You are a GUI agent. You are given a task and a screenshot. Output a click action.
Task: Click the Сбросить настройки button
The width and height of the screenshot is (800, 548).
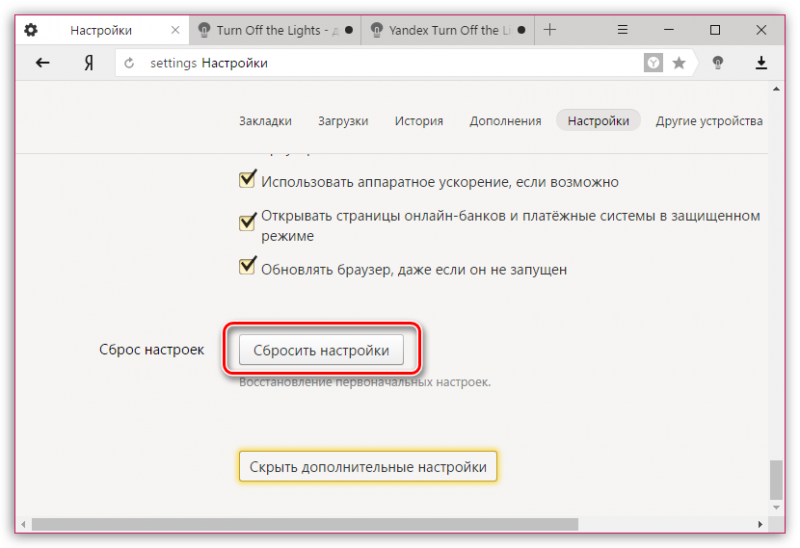(x=321, y=350)
